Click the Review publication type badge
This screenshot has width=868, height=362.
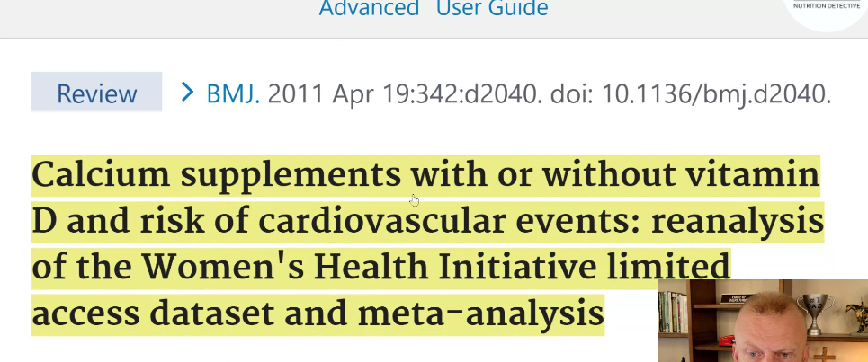[97, 93]
